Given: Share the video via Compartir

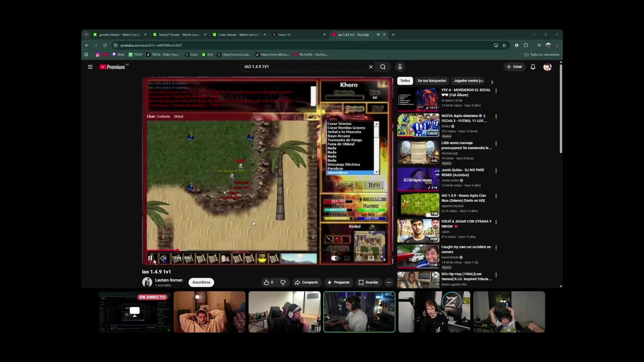Looking at the screenshot, I should [x=306, y=283].
